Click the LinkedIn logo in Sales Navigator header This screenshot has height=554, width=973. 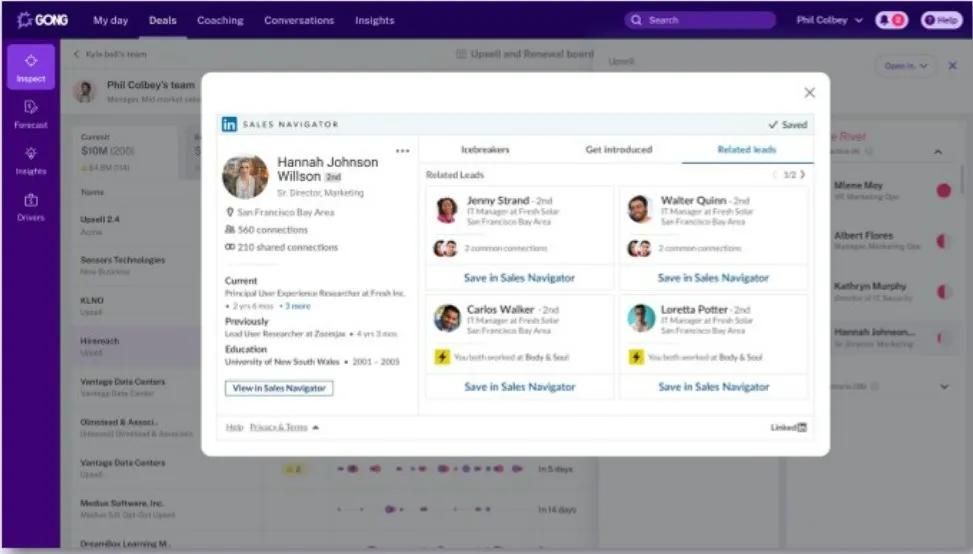click(x=229, y=124)
